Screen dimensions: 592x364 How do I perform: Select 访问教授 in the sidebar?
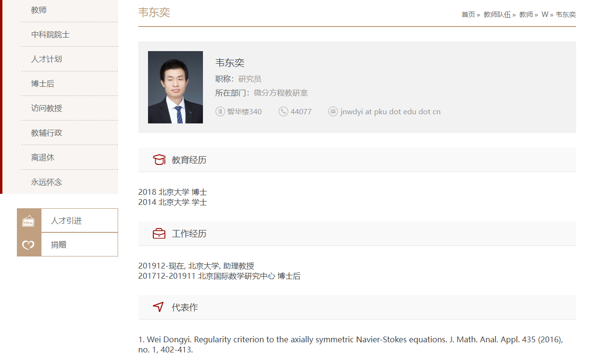point(46,108)
